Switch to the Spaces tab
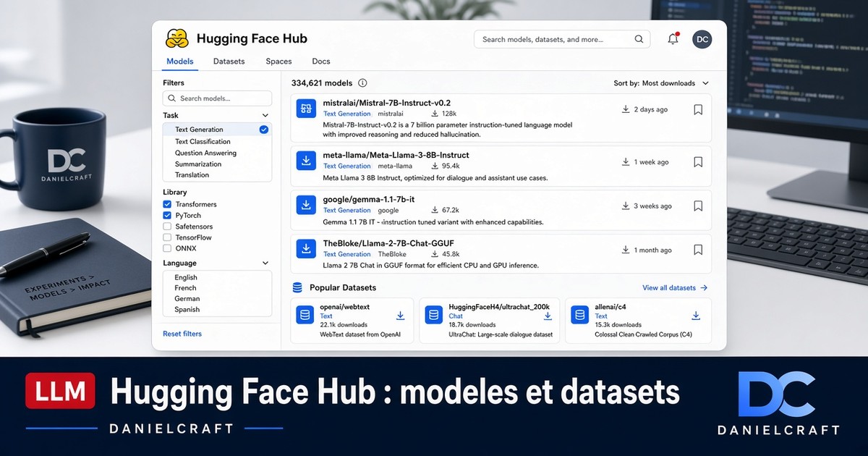Image resolution: width=868 pixels, height=456 pixels. click(x=278, y=62)
